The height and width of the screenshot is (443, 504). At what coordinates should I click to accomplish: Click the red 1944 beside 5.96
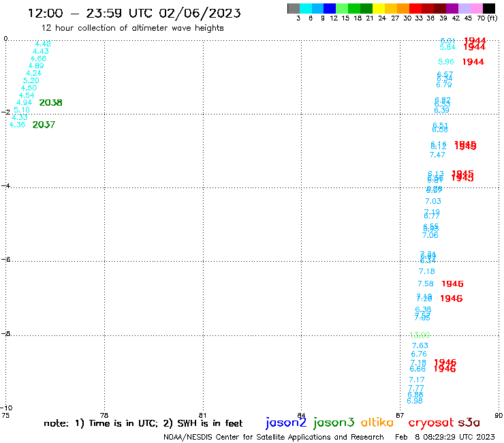click(473, 62)
